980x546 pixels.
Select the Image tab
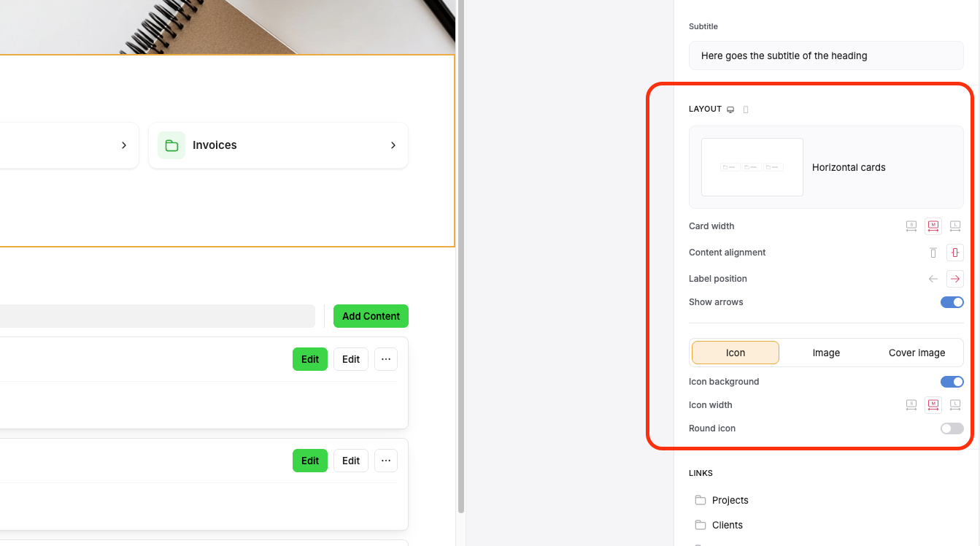[826, 353]
